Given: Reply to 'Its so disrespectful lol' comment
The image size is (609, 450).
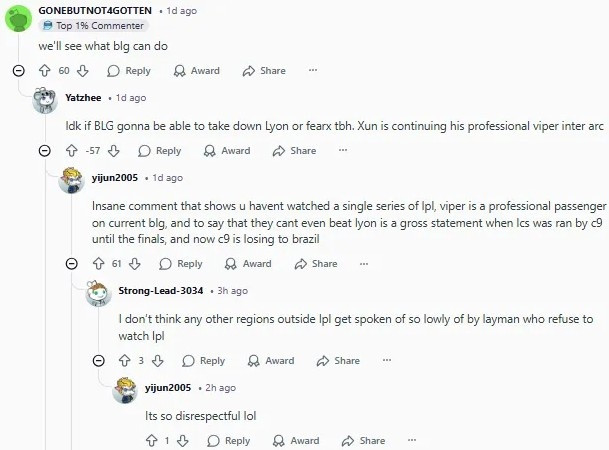Looking at the screenshot, I should pos(229,441).
